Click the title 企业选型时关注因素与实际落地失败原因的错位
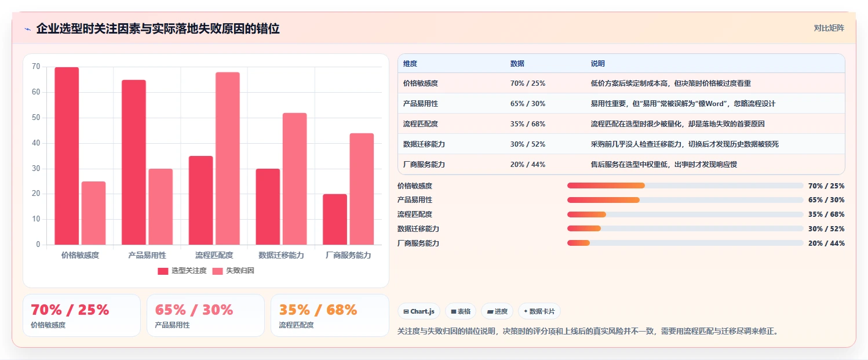Image resolution: width=868 pixels, height=360 pixels. pyautogui.click(x=158, y=28)
